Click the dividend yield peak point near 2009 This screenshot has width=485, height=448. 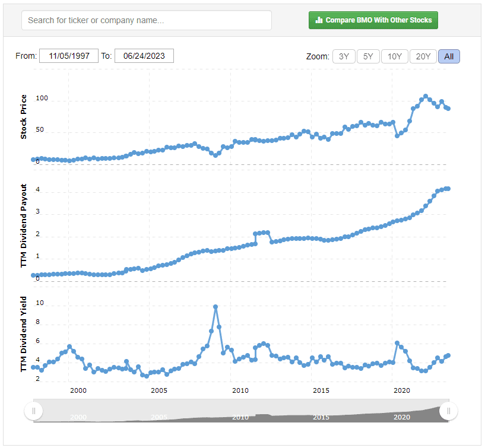pyautogui.click(x=215, y=307)
